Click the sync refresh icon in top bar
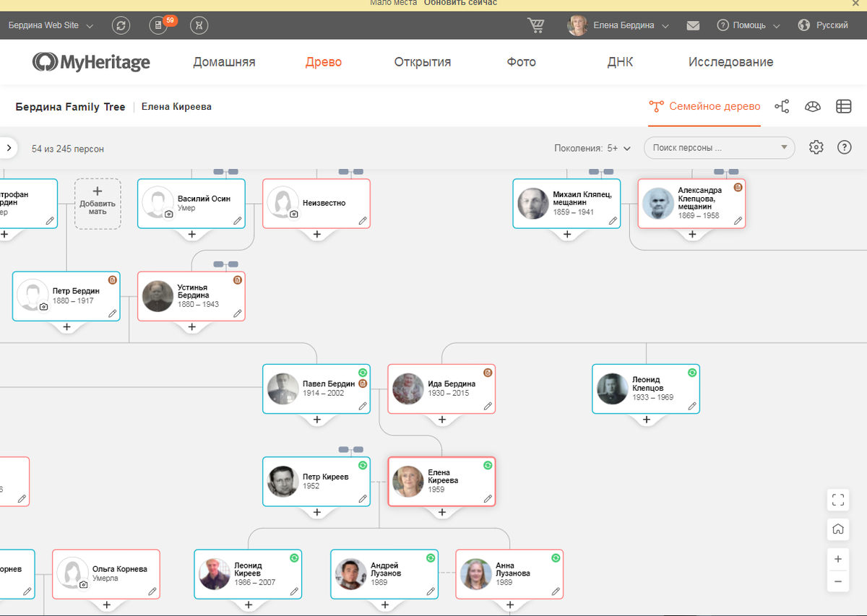Viewport: 867px width, 616px height. click(121, 25)
